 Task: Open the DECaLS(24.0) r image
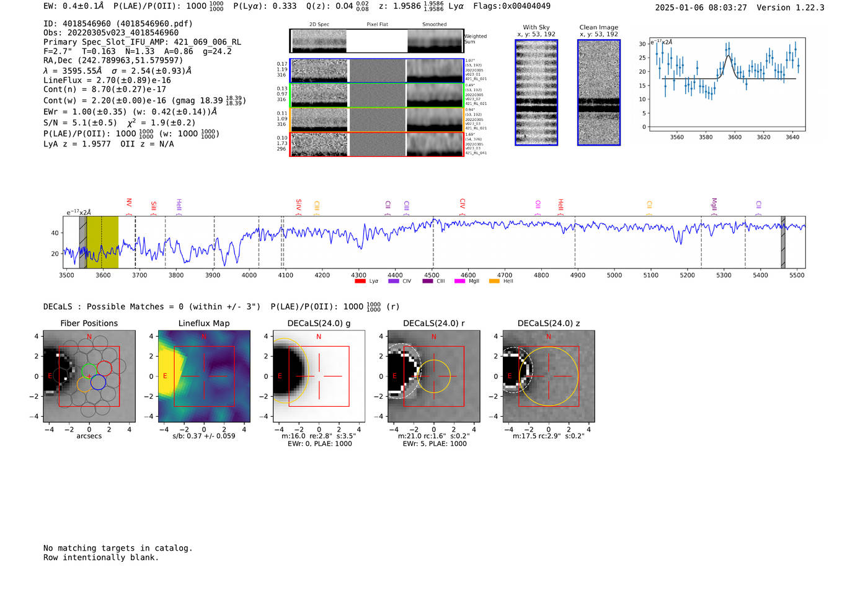434,376
